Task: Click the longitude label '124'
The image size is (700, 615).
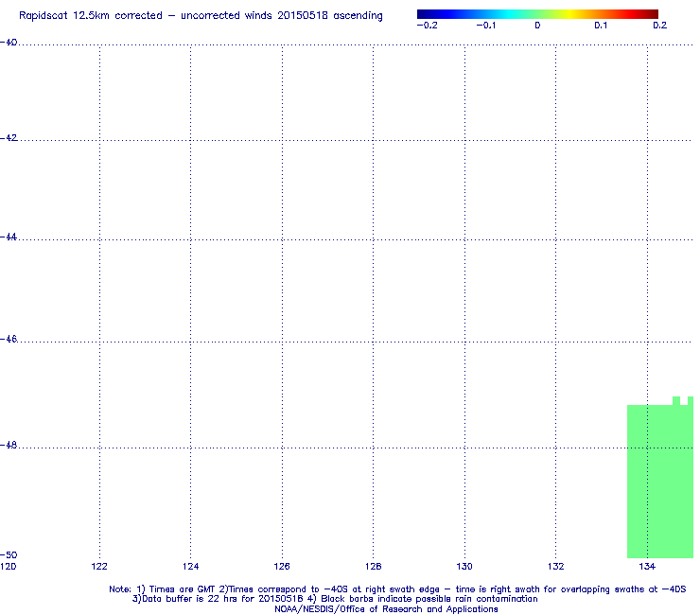Action: point(191,567)
